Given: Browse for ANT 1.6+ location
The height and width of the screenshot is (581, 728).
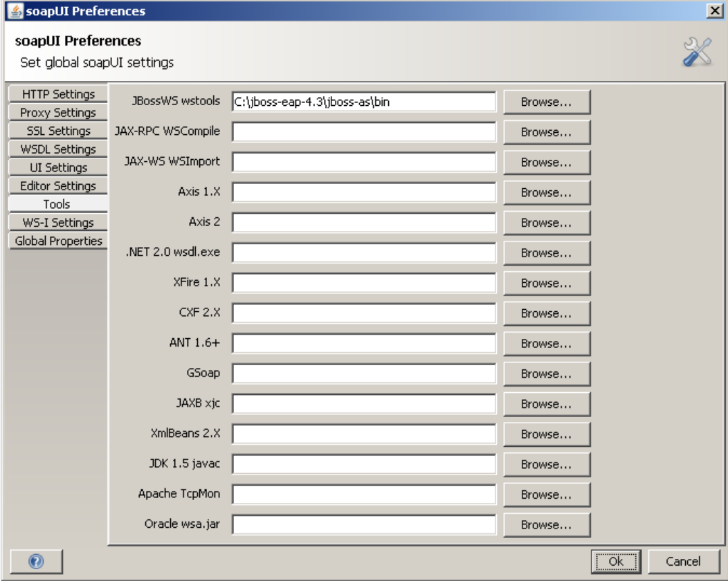Looking at the screenshot, I should coord(547,343).
